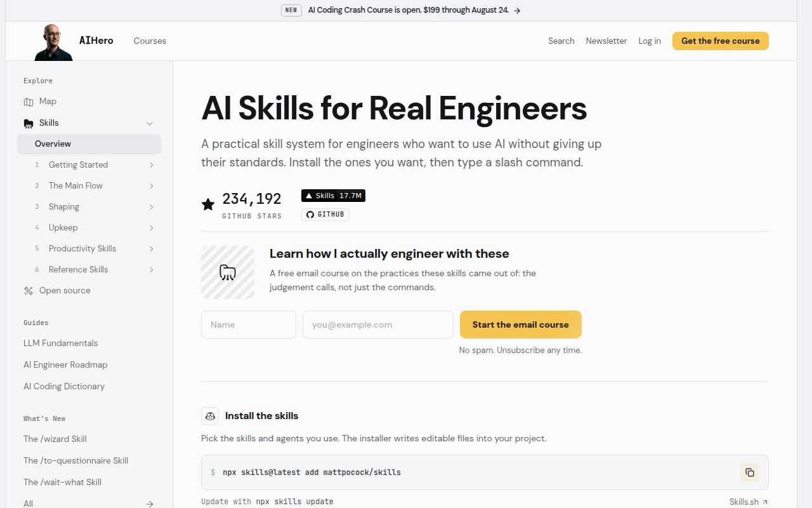Click the Map icon in sidebar
The image size is (812, 508).
click(x=29, y=102)
